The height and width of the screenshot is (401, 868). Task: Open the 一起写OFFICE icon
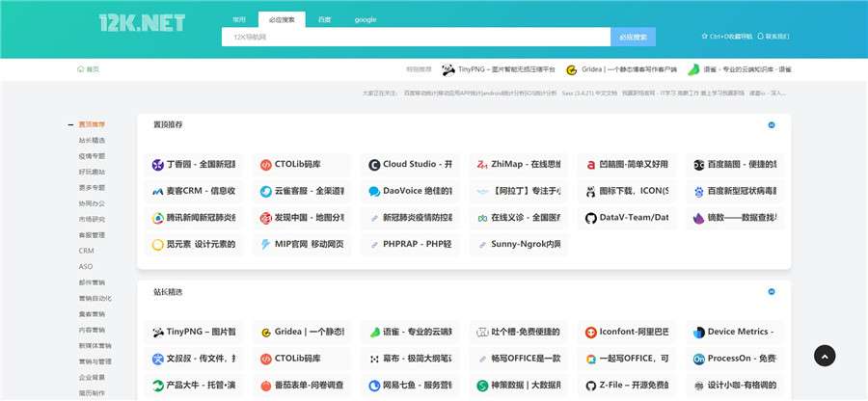click(590, 359)
